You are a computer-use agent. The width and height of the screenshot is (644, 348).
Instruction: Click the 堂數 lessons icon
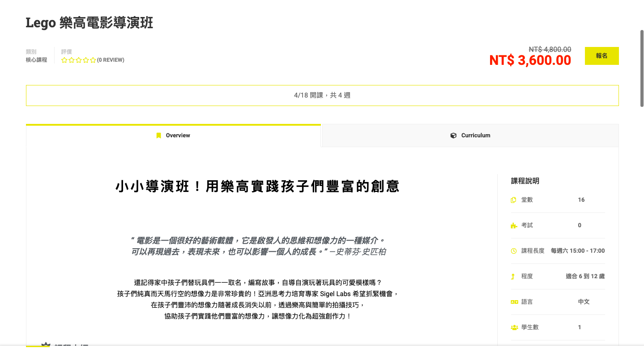[514, 200]
